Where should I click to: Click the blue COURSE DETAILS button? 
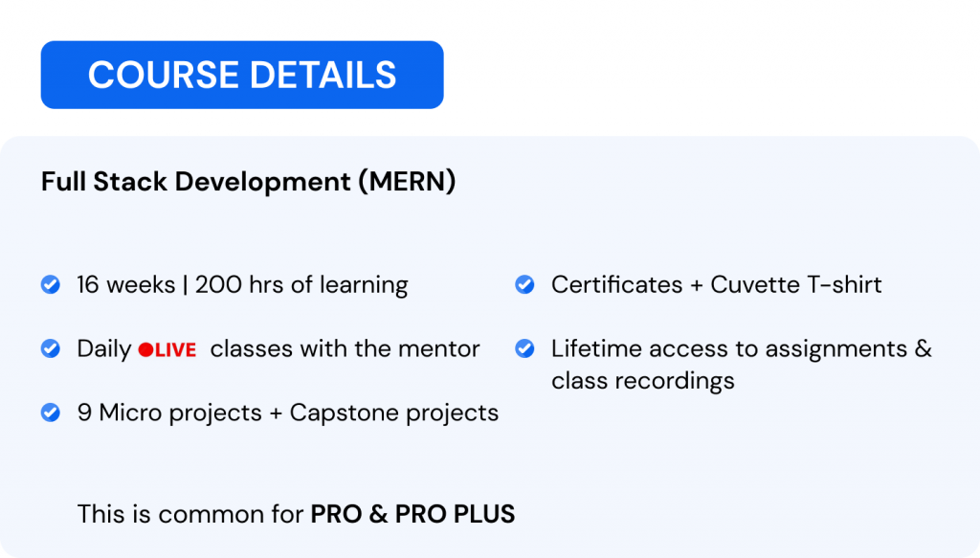(x=242, y=75)
